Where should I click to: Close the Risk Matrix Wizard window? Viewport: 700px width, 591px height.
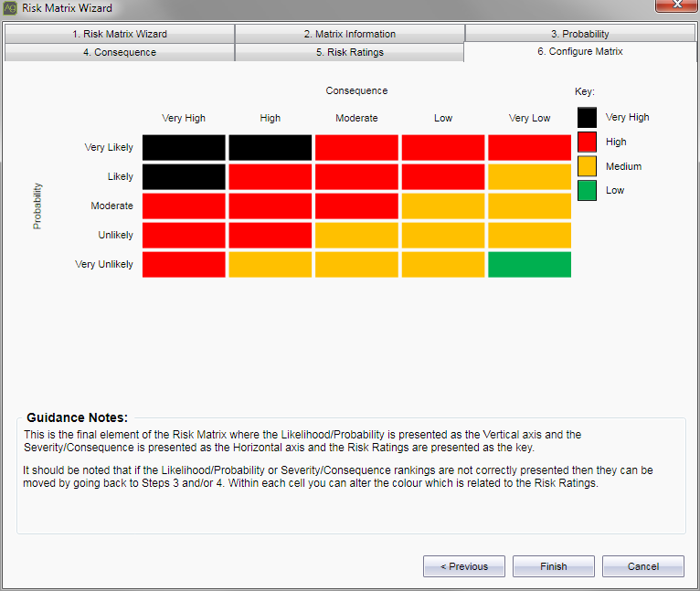[677, 5]
